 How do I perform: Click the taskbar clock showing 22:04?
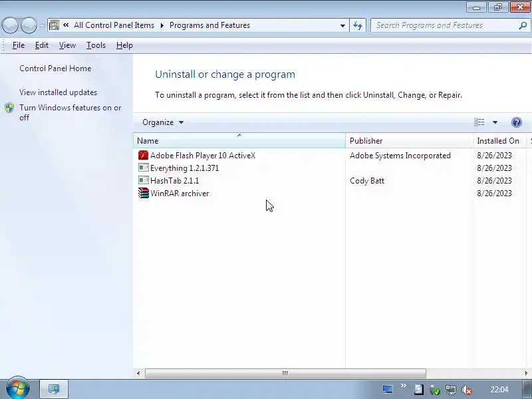499,390
